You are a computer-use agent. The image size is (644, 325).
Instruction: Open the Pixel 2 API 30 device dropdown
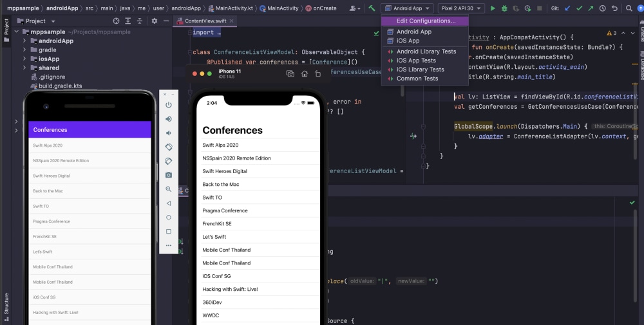[x=461, y=8]
